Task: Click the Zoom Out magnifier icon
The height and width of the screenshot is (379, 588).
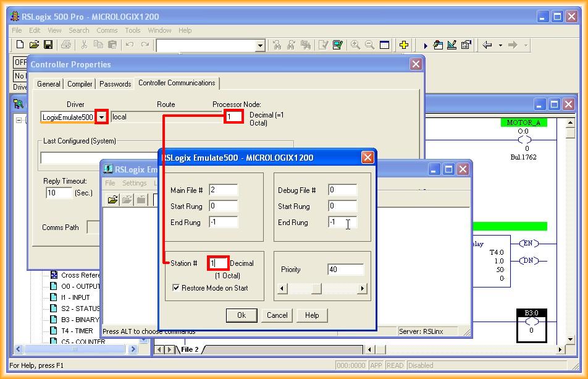Action: click(369, 45)
